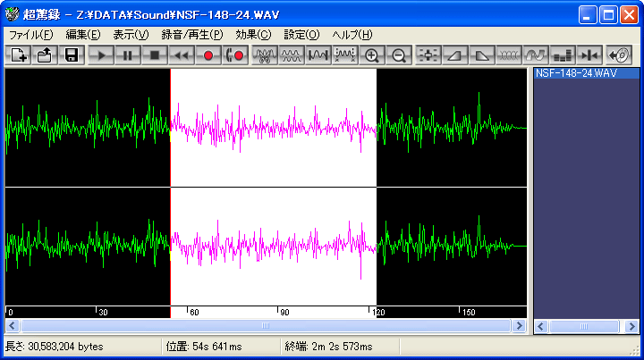This screenshot has height=360, width=644.
Task: Click the greyed oscillating wave effect icon
Action: tap(508, 55)
